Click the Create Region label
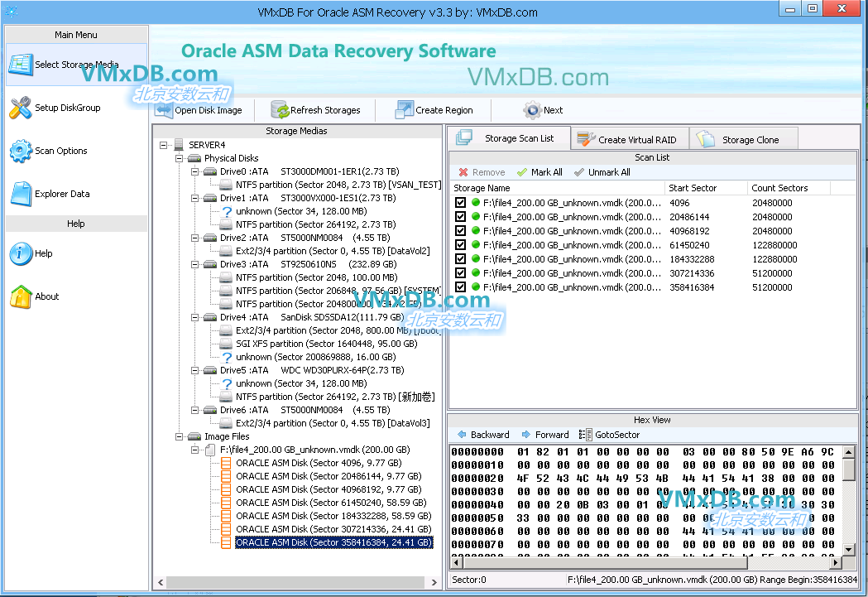This screenshot has width=868, height=597. [x=444, y=110]
